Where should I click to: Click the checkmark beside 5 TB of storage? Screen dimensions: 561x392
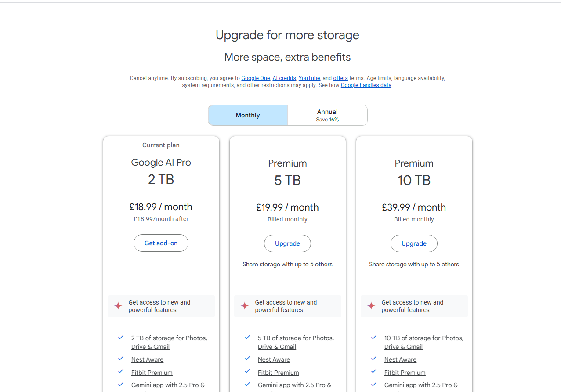tap(247, 338)
